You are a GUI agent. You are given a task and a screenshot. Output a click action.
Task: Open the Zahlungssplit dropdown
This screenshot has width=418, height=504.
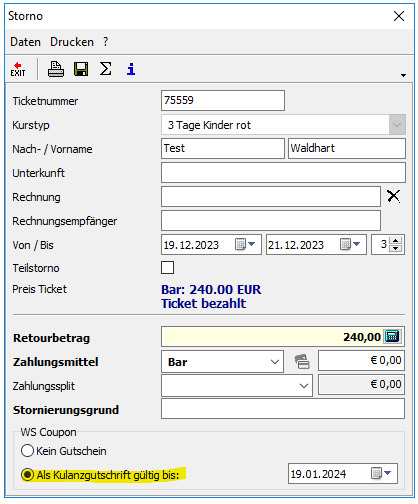pos(304,386)
